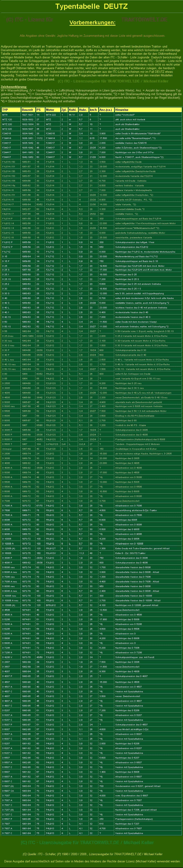
Task: Click the 'km/h' column header
Action: pyautogui.click(x=93, y=109)
